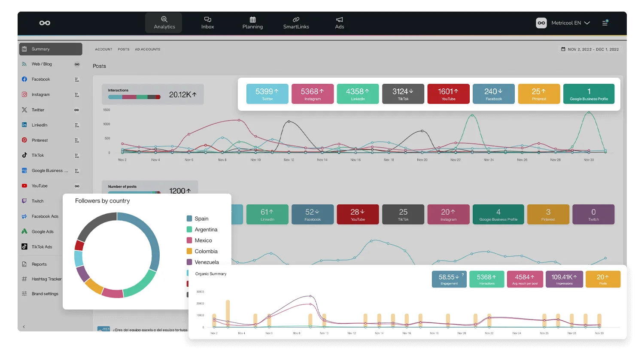Open the hamburger menu icon
This screenshot has width=644, height=349.
605,23
